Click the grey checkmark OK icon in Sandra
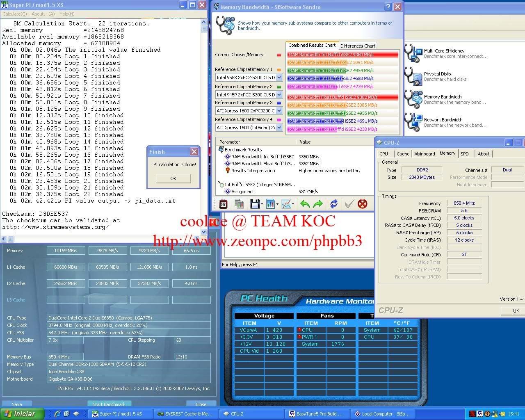The width and height of the screenshot is (525, 420). pos(349,204)
